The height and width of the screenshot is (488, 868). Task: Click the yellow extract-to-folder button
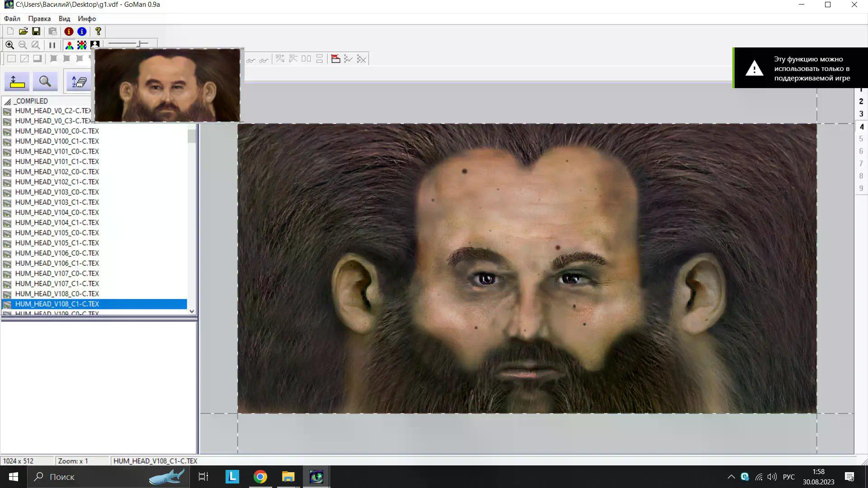(x=17, y=82)
